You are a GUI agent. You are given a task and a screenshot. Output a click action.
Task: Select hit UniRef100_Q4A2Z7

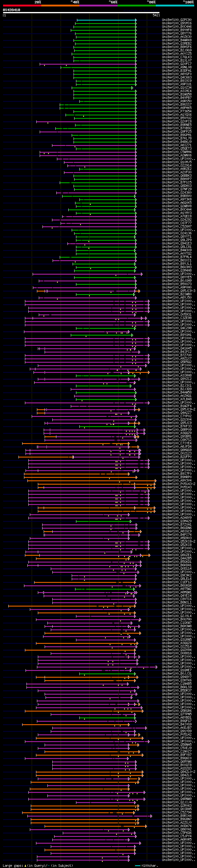pyautogui.click(x=177, y=413)
